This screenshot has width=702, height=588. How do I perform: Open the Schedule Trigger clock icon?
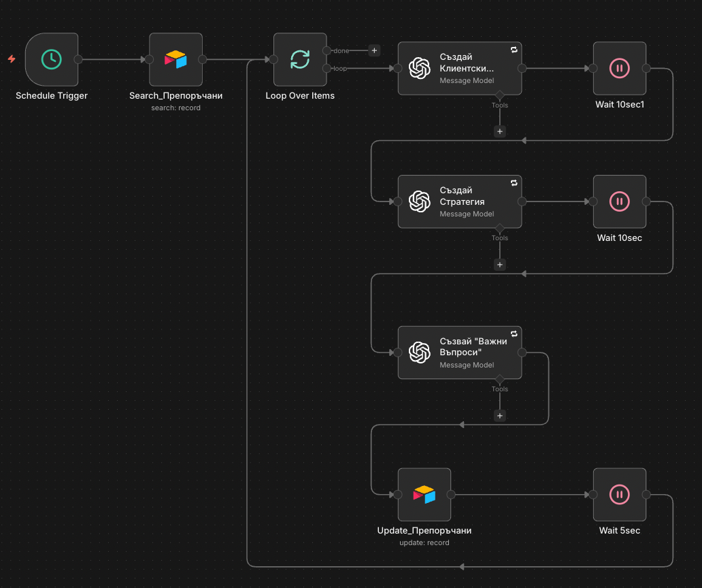pos(51,60)
